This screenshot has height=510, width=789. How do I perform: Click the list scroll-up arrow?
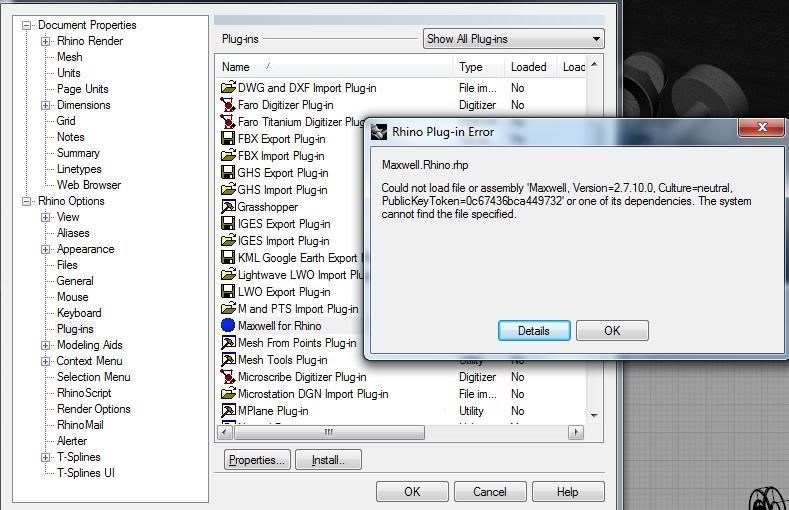[594, 64]
